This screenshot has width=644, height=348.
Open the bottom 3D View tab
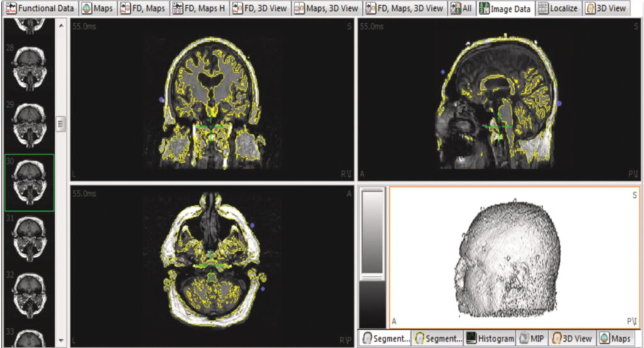(x=572, y=339)
